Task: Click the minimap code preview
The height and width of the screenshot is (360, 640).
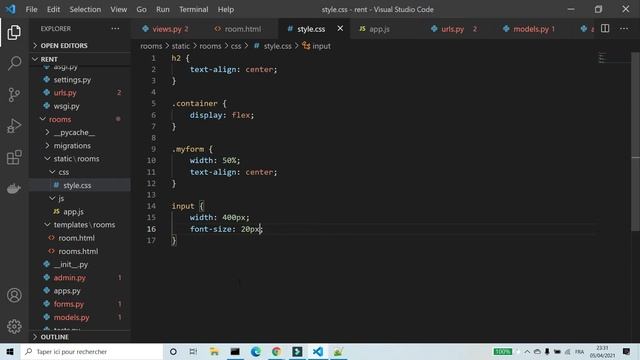Action: [x=602, y=58]
